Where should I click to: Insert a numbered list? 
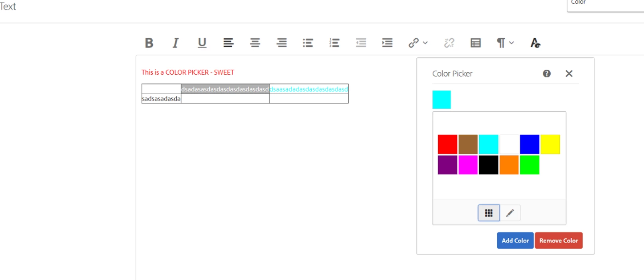pyautogui.click(x=335, y=43)
